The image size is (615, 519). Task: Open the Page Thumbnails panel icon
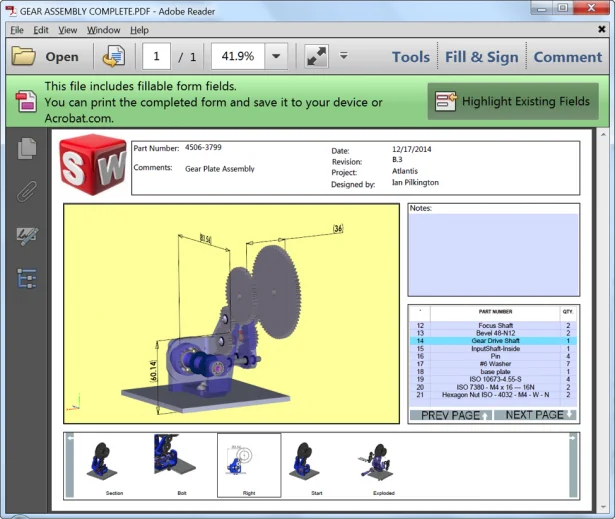27,149
